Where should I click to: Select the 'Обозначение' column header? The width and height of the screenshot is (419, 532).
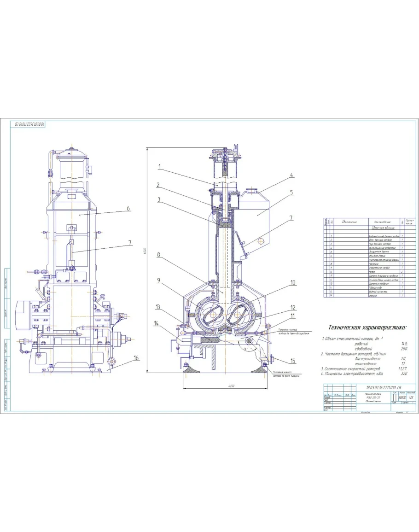tap(349, 222)
